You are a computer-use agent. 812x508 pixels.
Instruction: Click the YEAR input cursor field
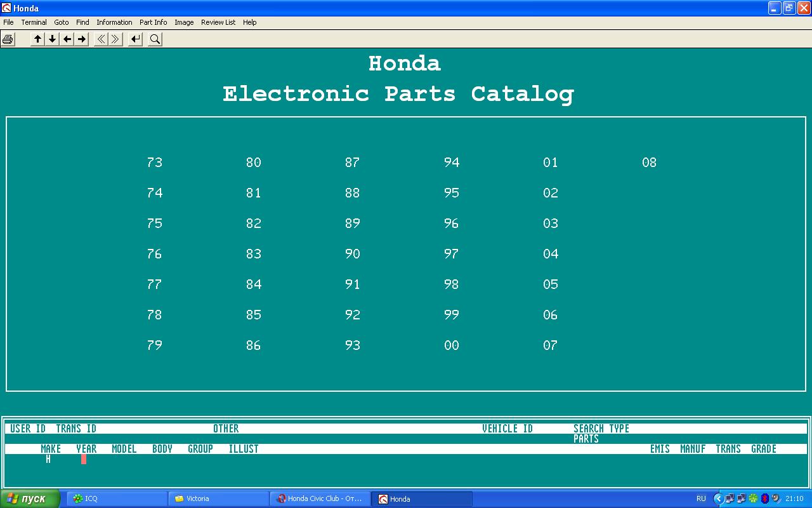point(84,459)
